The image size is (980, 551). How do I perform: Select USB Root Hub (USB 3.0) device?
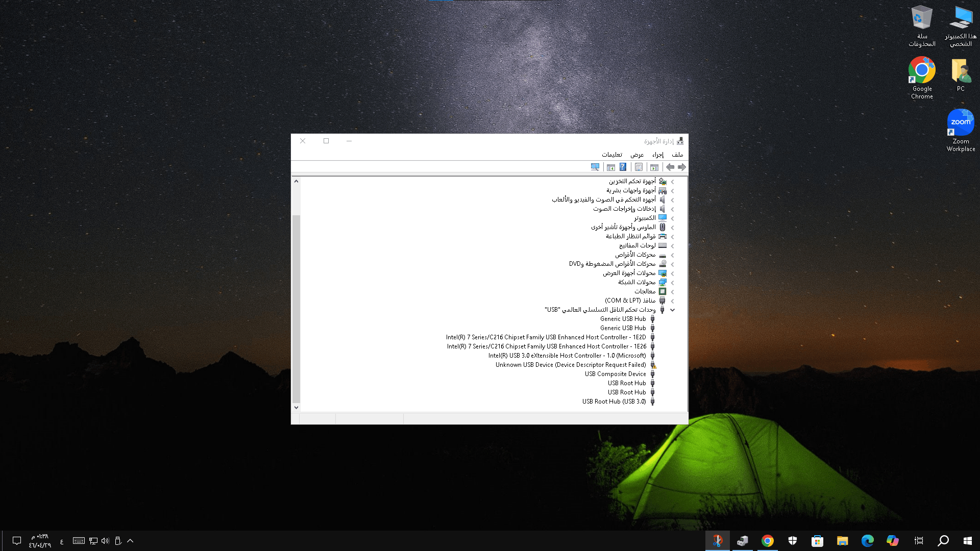(614, 402)
